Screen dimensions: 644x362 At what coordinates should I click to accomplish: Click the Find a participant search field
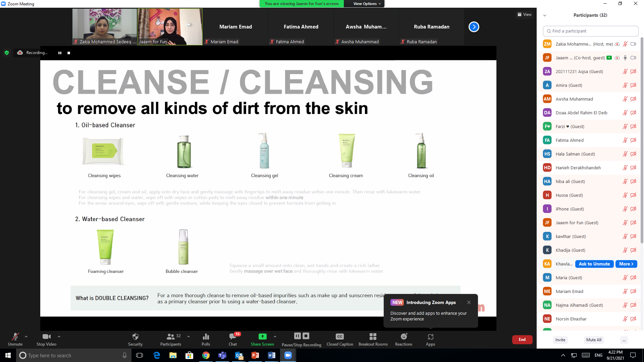click(590, 31)
